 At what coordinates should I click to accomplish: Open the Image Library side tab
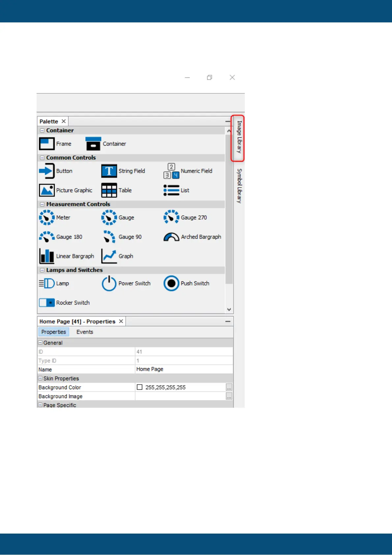tap(239, 137)
